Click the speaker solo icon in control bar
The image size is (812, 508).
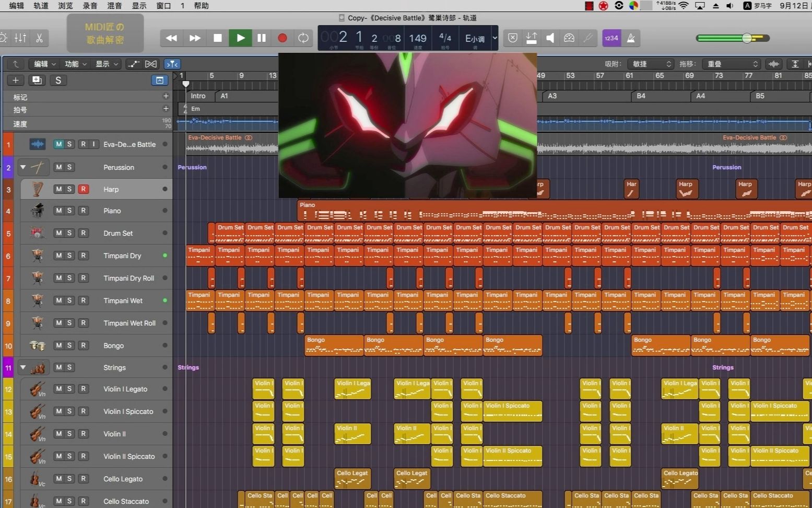(x=550, y=38)
